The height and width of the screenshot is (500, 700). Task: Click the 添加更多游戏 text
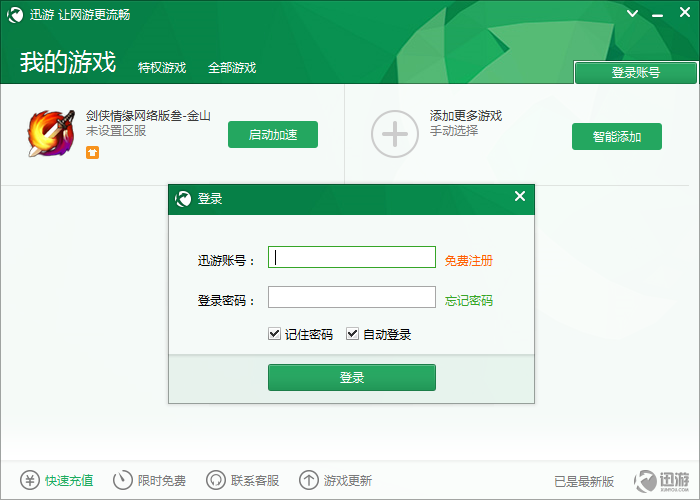point(466,116)
